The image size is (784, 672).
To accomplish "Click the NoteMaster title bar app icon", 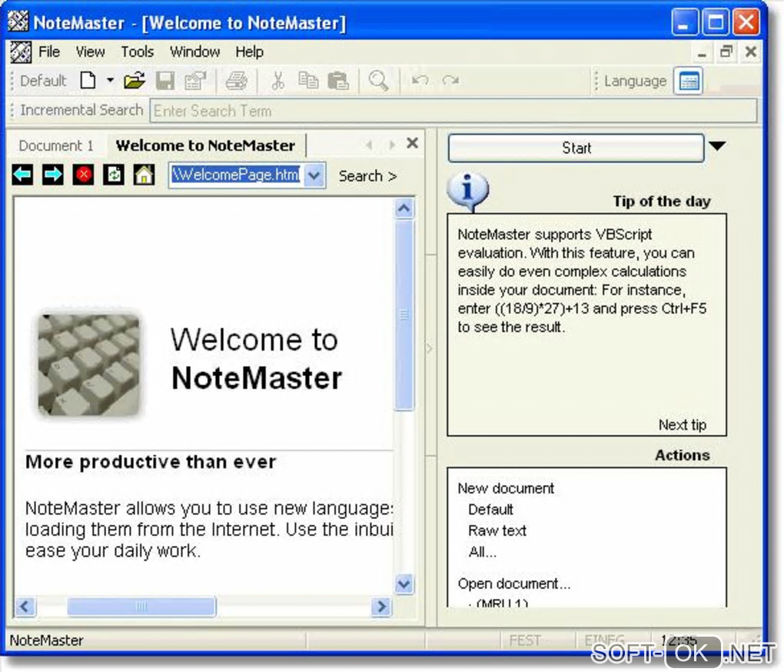I will (18, 22).
